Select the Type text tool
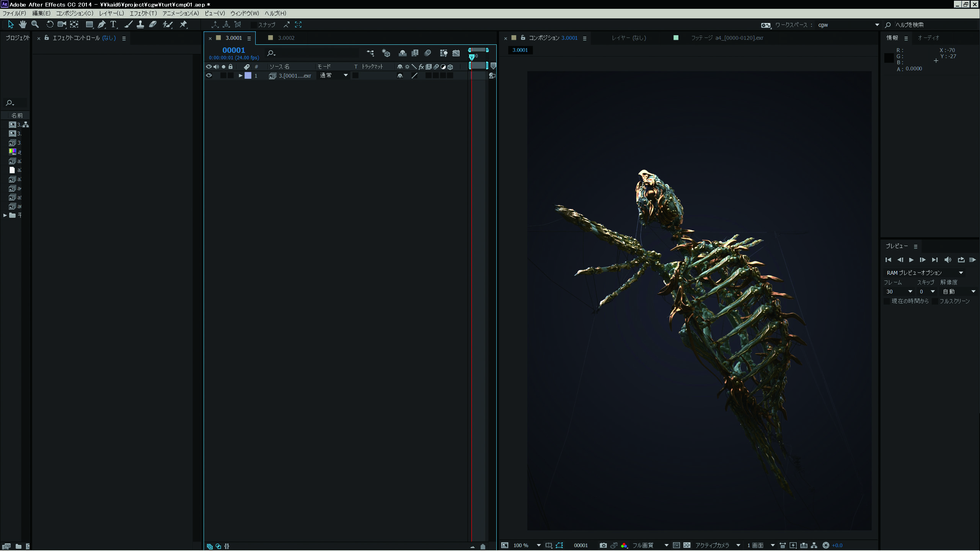 pos(114,24)
